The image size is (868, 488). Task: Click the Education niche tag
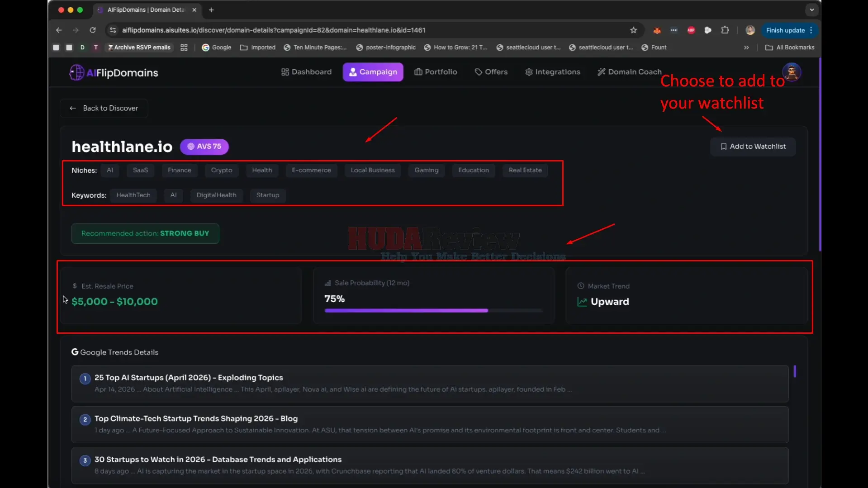coord(473,171)
